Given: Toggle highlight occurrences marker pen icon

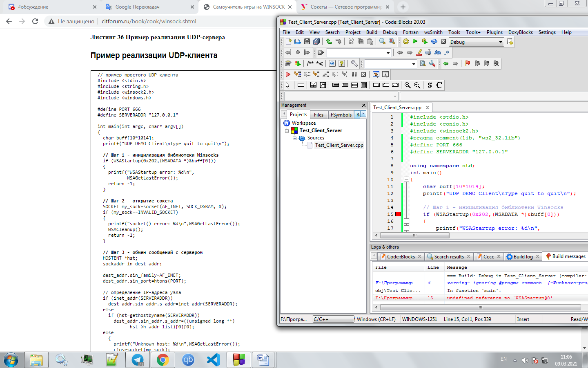Looking at the screenshot, I should click(419, 52).
